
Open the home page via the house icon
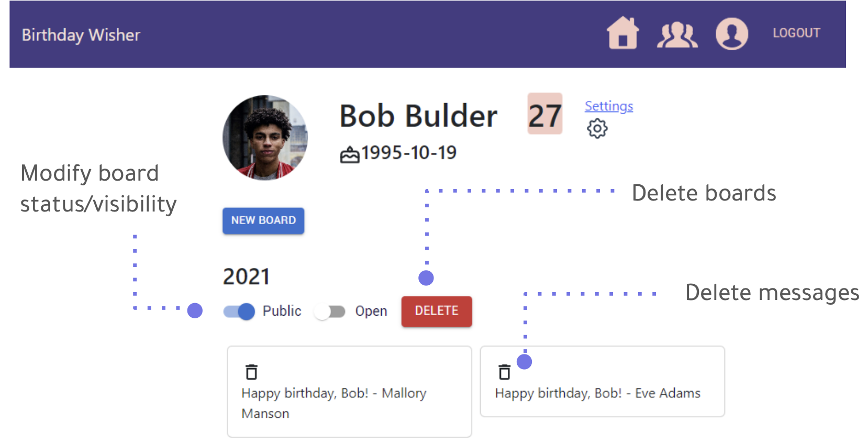pos(622,34)
